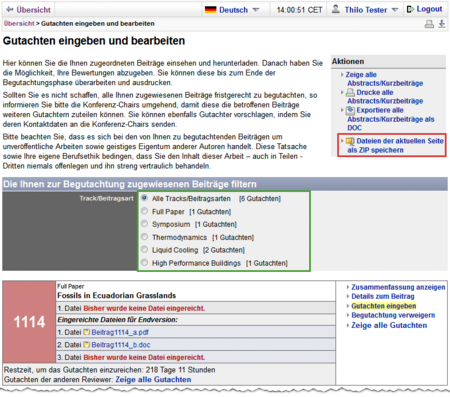This screenshot has width=450, height=397.
Task: Click the 14:00:51 CET clock display
Action: (x=299, y=10)
